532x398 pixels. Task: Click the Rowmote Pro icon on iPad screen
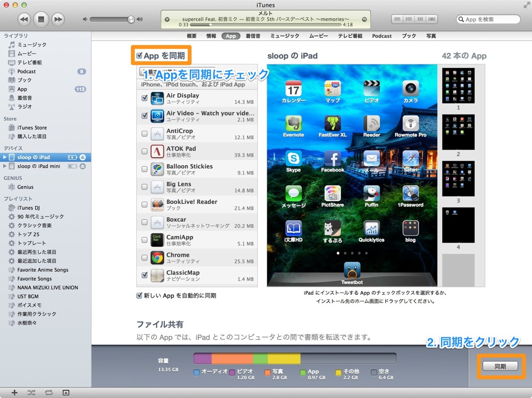(x=411, y=123)
